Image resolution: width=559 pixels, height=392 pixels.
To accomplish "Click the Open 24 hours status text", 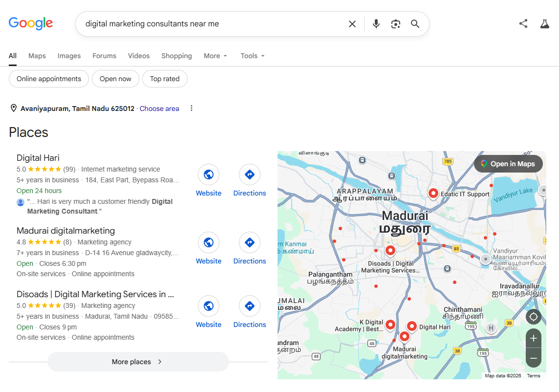I will [x=39, y=191].
